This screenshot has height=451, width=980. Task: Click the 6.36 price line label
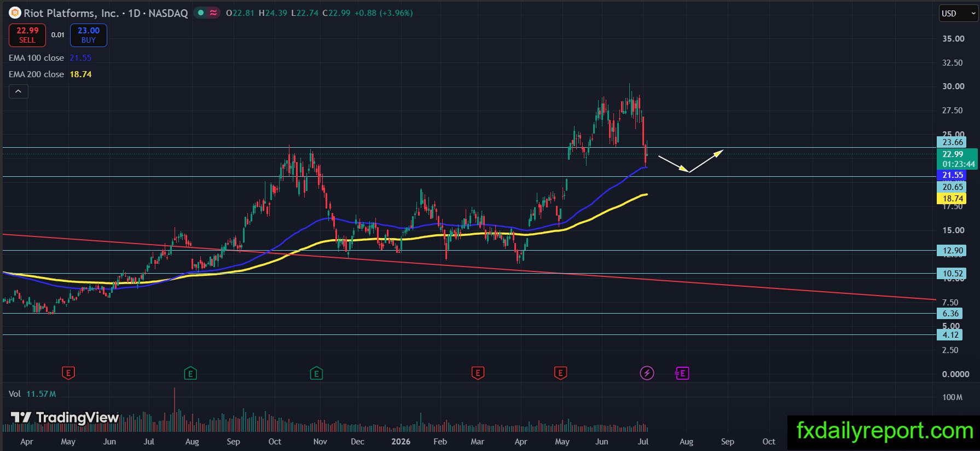pos(950,314)
